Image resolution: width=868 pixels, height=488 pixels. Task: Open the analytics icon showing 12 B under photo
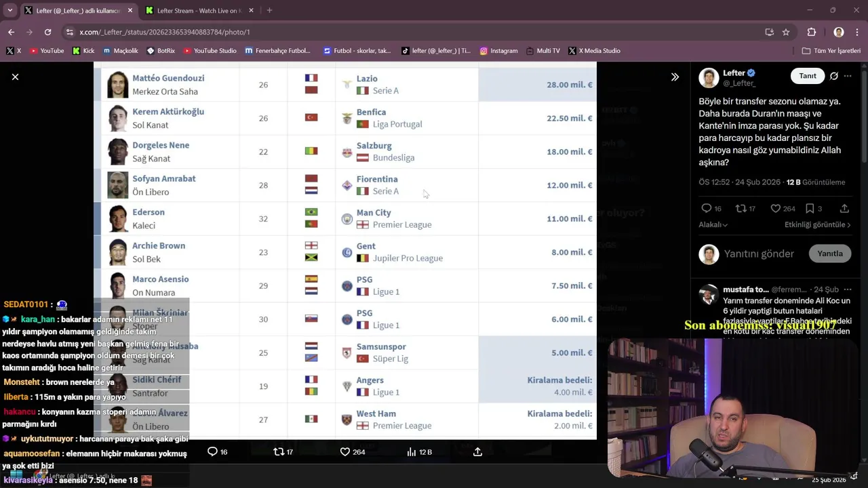click(411, 452)
